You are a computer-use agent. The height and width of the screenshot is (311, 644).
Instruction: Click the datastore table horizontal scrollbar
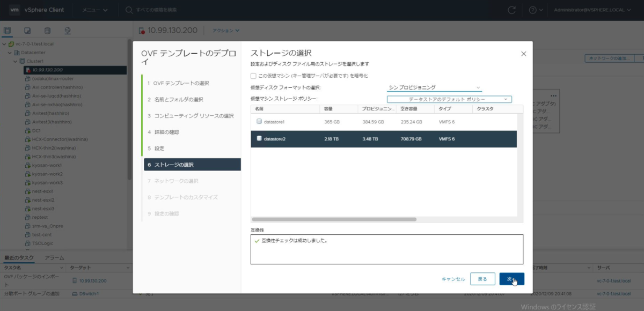click(x=334, y=219)
